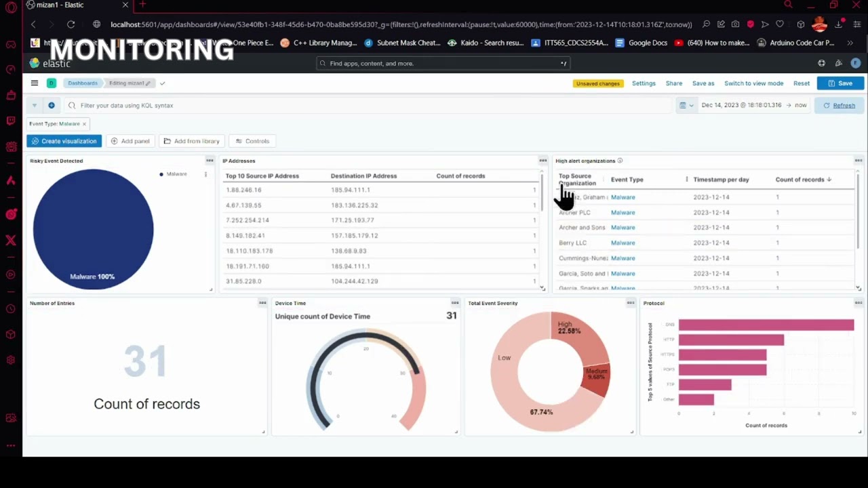Sort by Count of records in organizations table
The image size is (868, 488).
pos(802,180)
